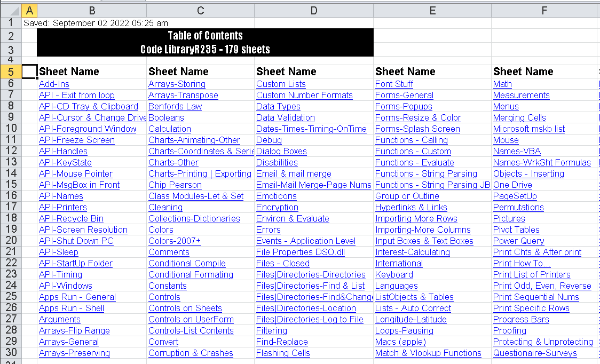Open Charts-Animating-Other link
600x364 pixels.
click(194, 140)
